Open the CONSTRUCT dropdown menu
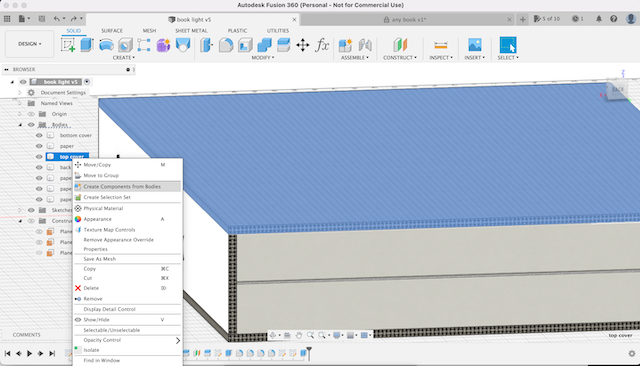 pyautogui.click(x=400, y=58)
